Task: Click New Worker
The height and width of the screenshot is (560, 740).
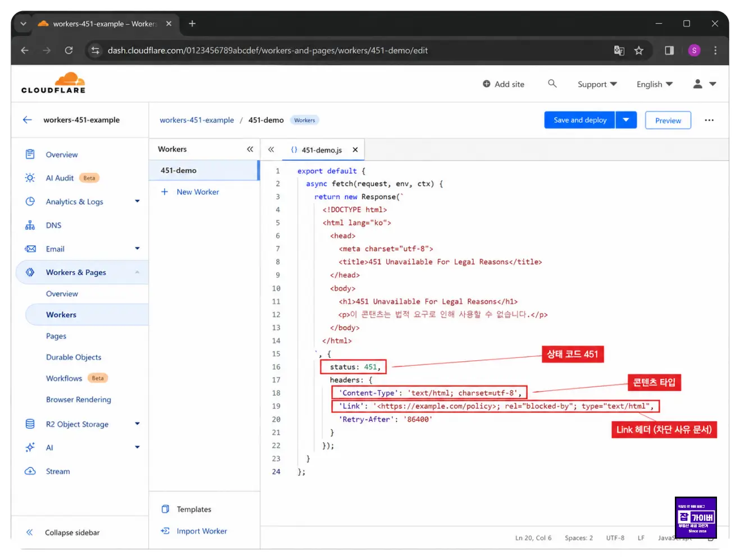Action: pyautogui.click(x=190, y=192)
